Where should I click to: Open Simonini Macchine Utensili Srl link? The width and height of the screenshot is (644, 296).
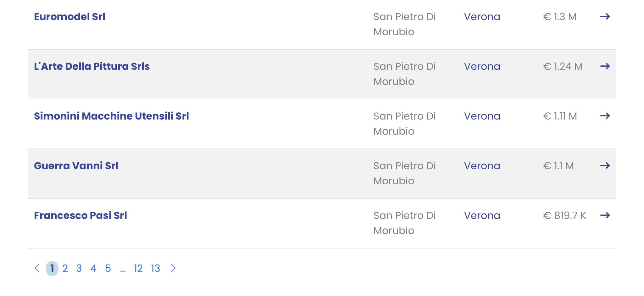pyautogui.click(x=111, y=116)
